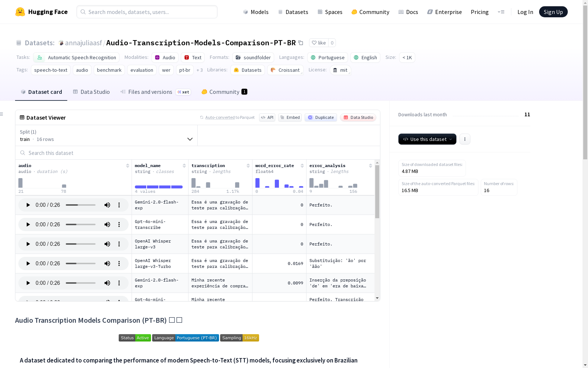Viewport: 588px width, 368px height.
Task: Play audio in the OpenAI Whisper large-v3 row
Action: [28, 244]
